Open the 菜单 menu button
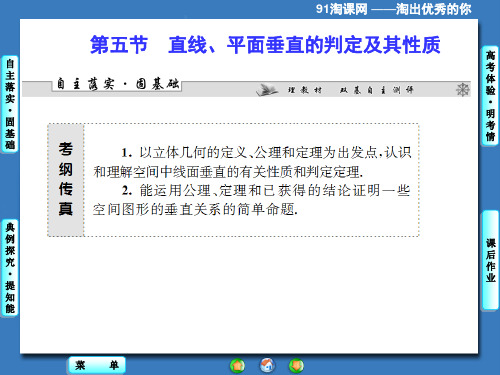Viewport: 500px width, 375px height. 97,365
